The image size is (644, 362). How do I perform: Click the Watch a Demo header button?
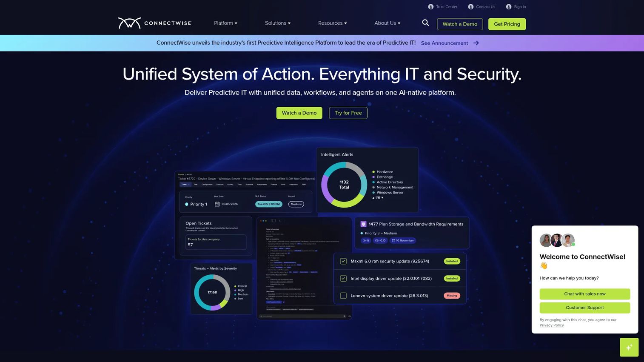click(x=460, y=24)
